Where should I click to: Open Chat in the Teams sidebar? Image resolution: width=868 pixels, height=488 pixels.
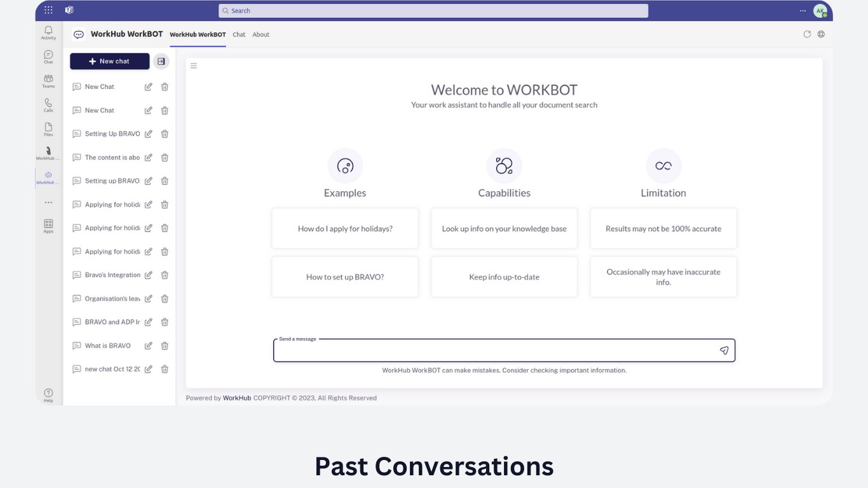coord(48,57)
